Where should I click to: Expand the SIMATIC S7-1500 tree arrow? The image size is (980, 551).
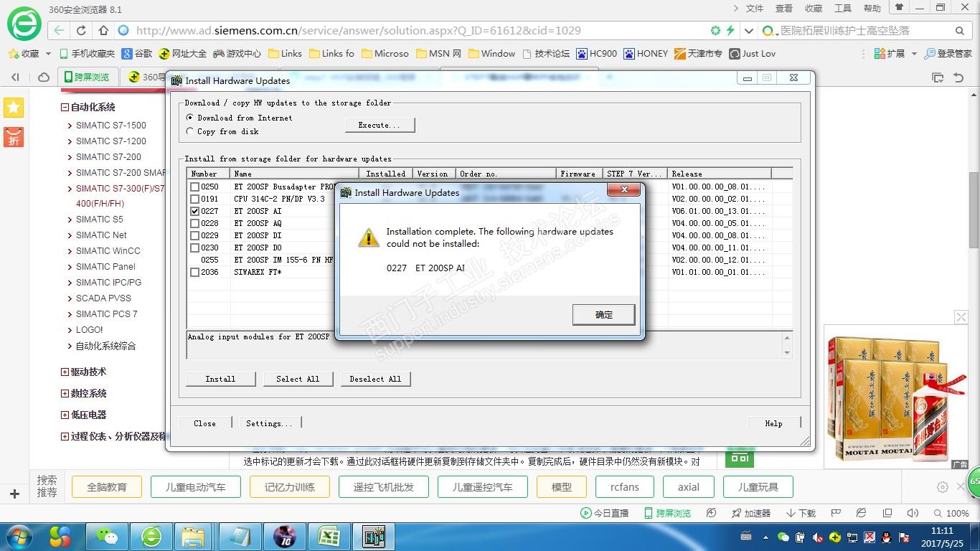(70, 126)
